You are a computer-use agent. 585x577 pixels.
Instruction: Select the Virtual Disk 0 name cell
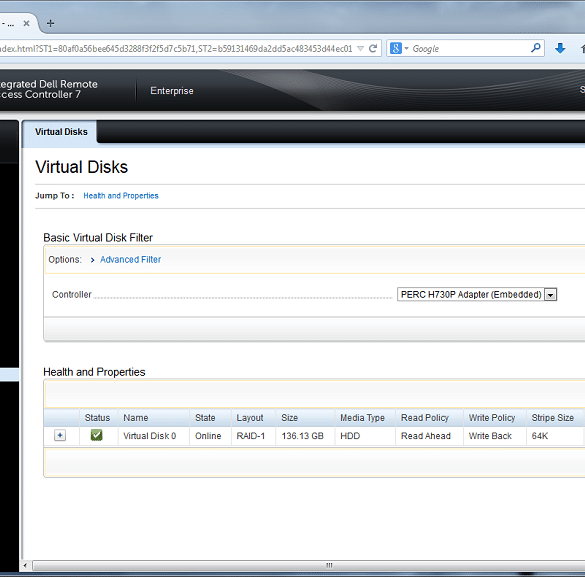(x=150, y=436)
